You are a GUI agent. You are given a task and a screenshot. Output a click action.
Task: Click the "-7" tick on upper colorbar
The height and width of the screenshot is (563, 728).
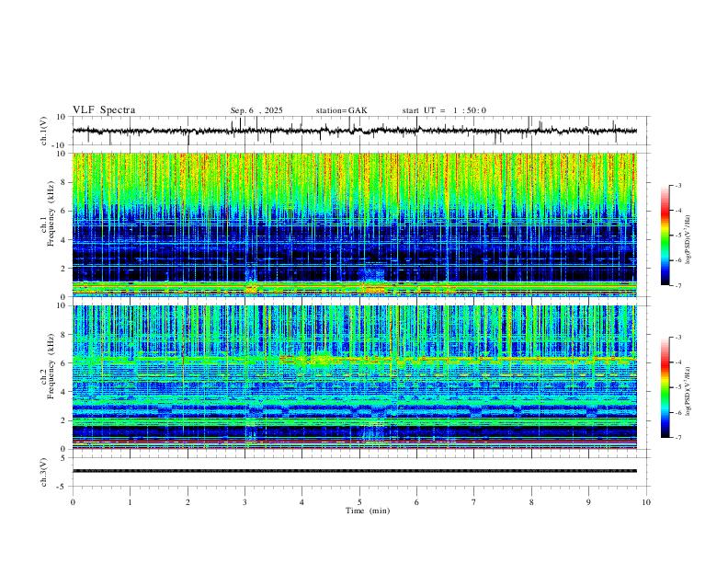(678, 285)
